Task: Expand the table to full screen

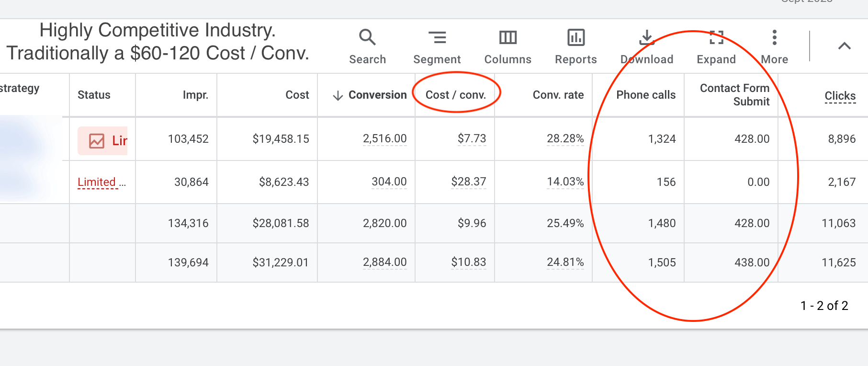Action: click(x=716, y=47)
